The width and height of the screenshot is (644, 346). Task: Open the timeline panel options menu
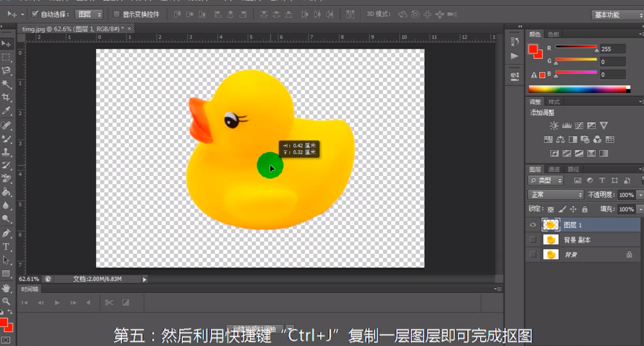[x=498, y=289]
